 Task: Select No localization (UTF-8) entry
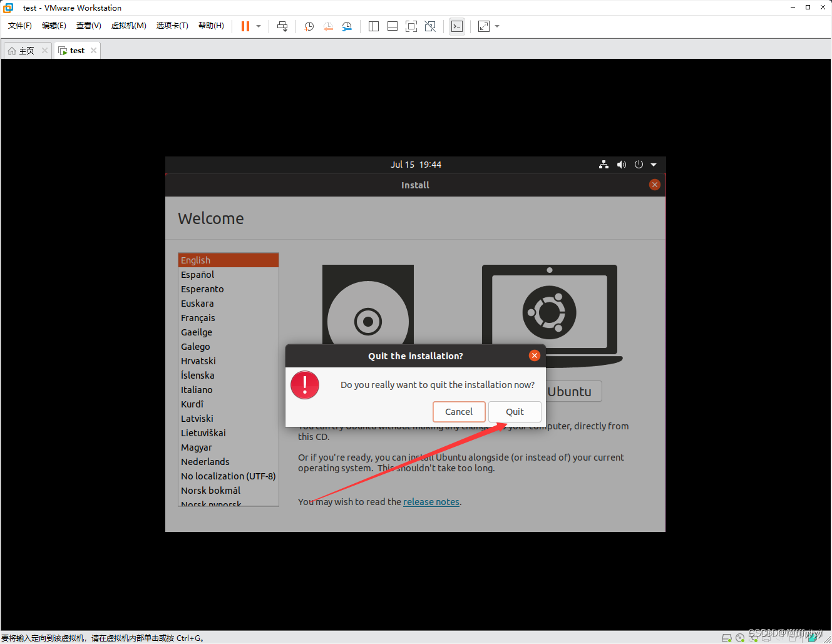click(x=229, y=476)
